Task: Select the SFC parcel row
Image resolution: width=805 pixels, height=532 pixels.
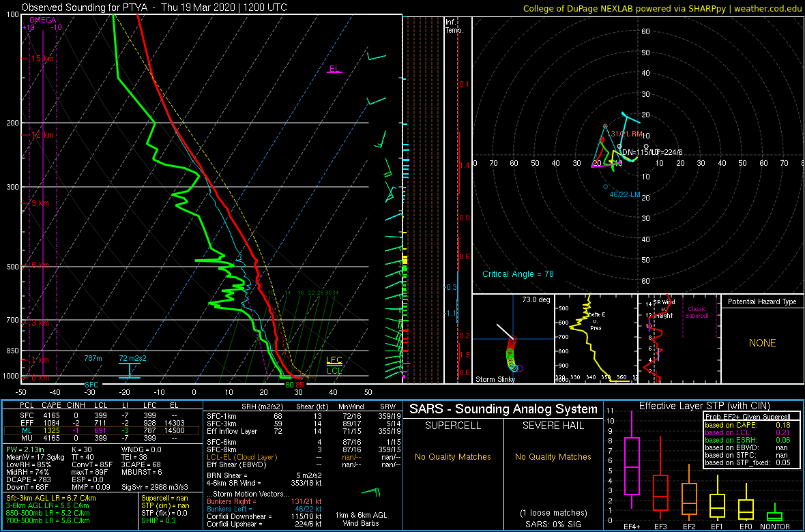Action: [102, 415]
